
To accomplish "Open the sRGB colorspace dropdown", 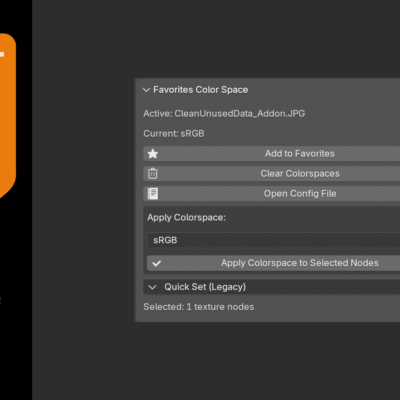I will (x=273, y=240).
